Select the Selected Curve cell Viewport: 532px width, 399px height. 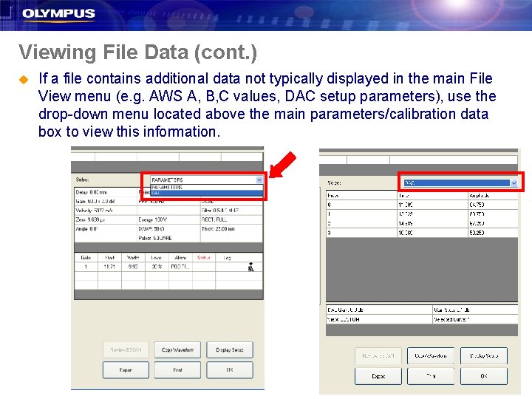click(475, 319)
